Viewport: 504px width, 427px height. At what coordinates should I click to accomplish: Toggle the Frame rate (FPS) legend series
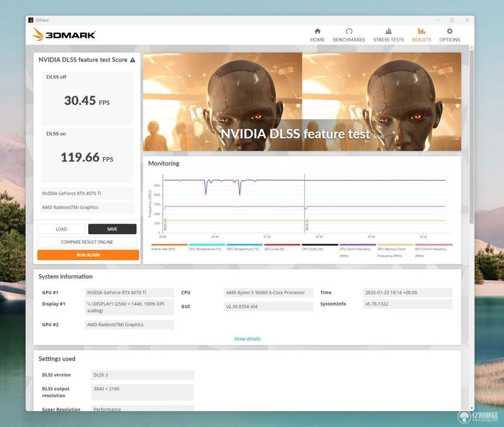(x=169, y=247)
